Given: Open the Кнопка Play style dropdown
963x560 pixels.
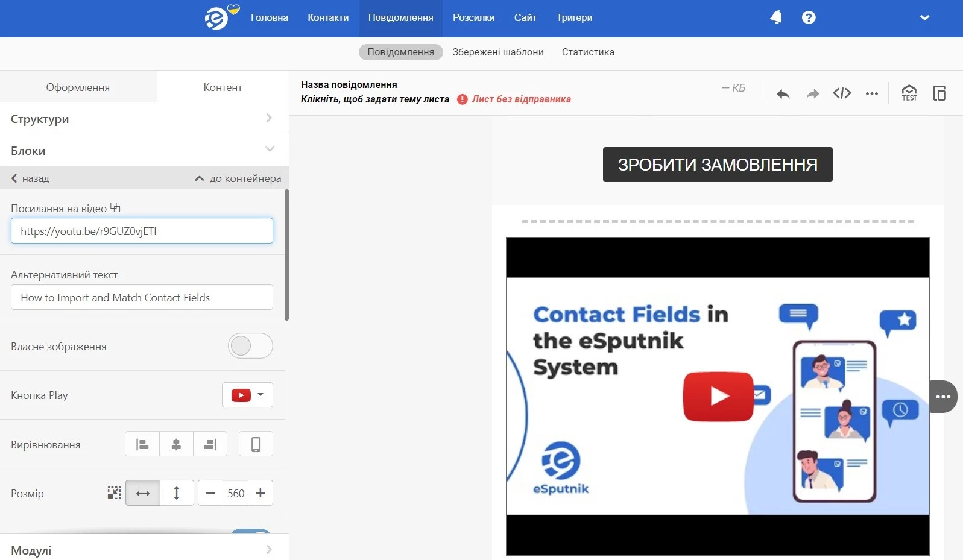Looking at the screenshot, I should click(247, 395).
